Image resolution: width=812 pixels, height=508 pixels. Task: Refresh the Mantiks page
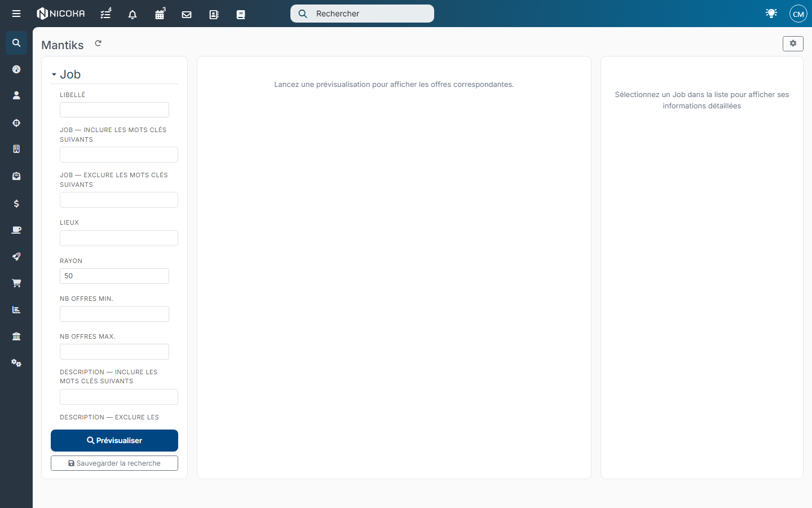[98, 43]
